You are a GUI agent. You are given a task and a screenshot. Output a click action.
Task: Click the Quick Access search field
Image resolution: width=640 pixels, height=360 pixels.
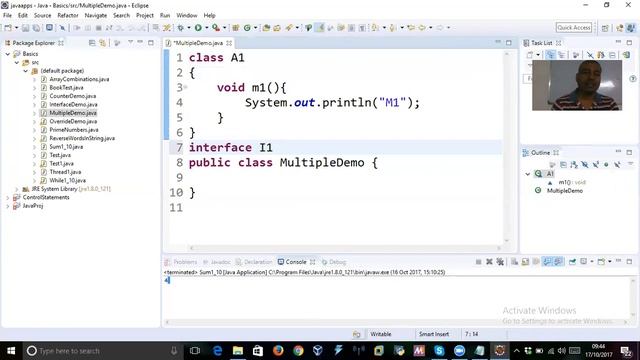coord(573,28)
